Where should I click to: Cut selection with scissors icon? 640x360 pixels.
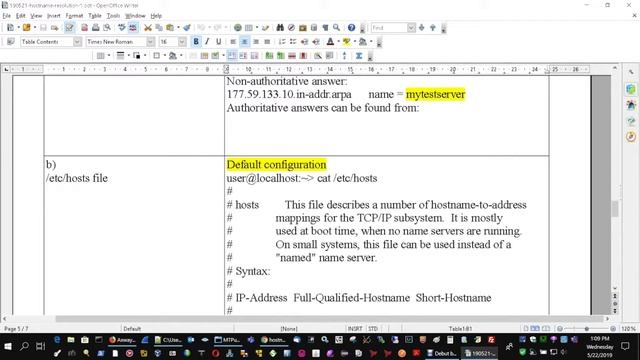[x=148, y=28]
